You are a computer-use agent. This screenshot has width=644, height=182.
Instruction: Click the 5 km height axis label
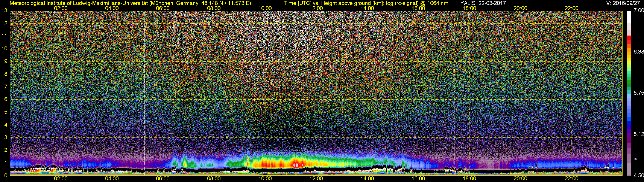tap(6, 112)
